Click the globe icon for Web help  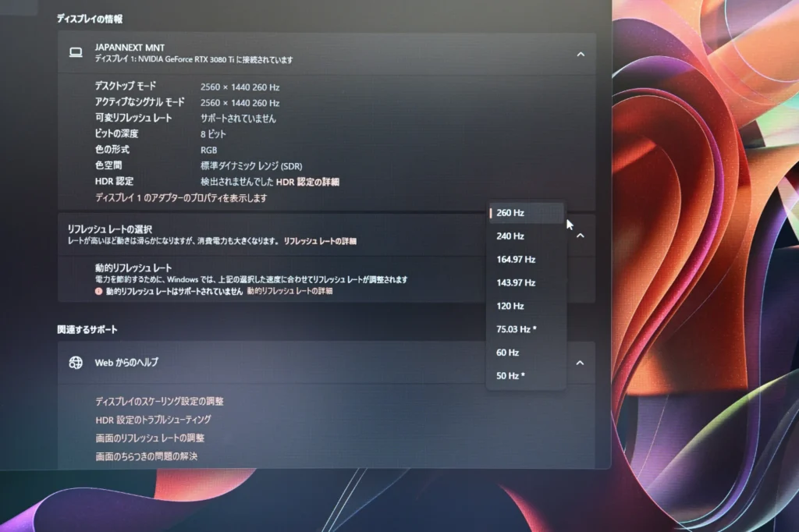pyautogui.click(x=76, y=362)
